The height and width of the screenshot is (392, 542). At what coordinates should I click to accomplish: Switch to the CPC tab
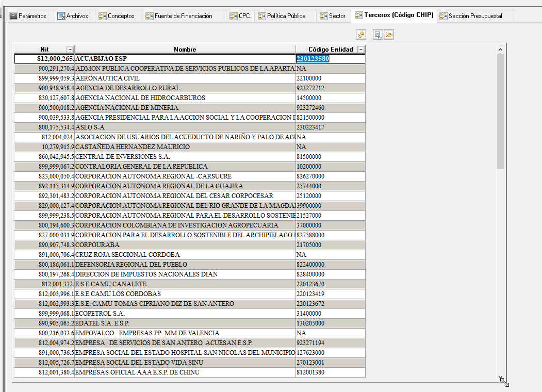[x=240, y=16]
